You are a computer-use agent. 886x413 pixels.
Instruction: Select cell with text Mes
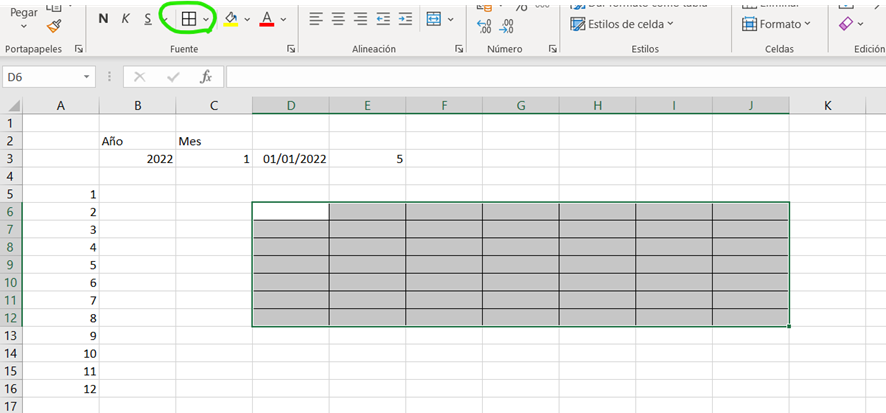[214, 141]
